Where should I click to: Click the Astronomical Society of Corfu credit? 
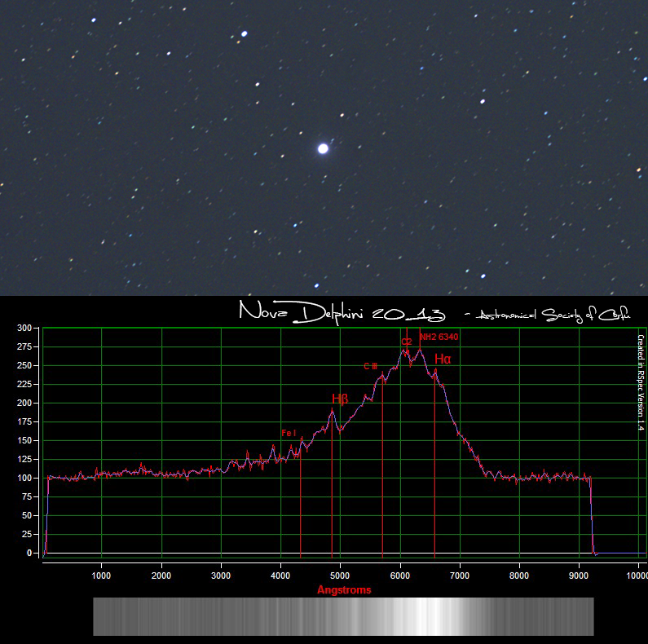coord(553,315)
